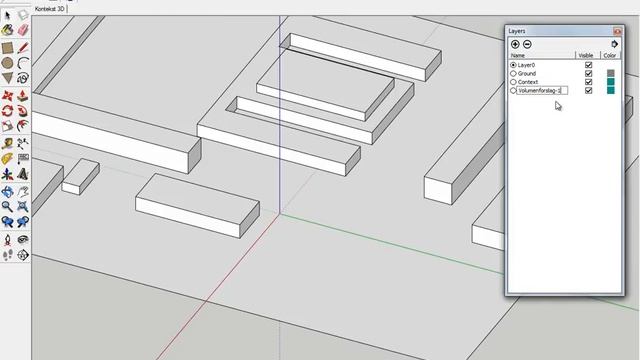Choose the yellow Protractor tool

point(7,158)
